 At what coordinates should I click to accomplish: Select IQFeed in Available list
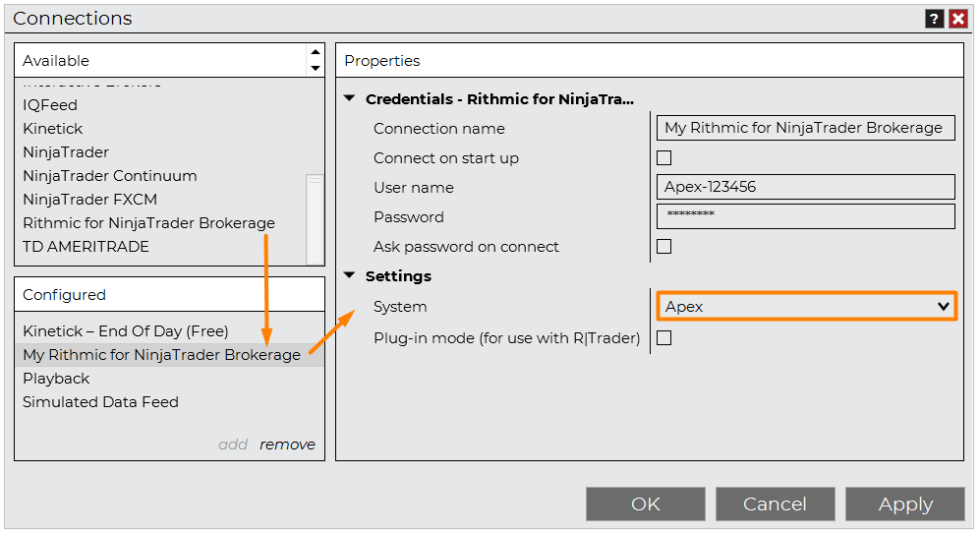click(x=50, y=105)
